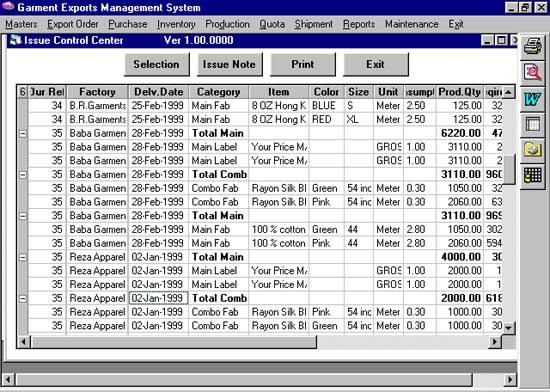Open the Quota menu
This screenshot has width=550, height=392.
pyautogui.click(x=272, y=24)
